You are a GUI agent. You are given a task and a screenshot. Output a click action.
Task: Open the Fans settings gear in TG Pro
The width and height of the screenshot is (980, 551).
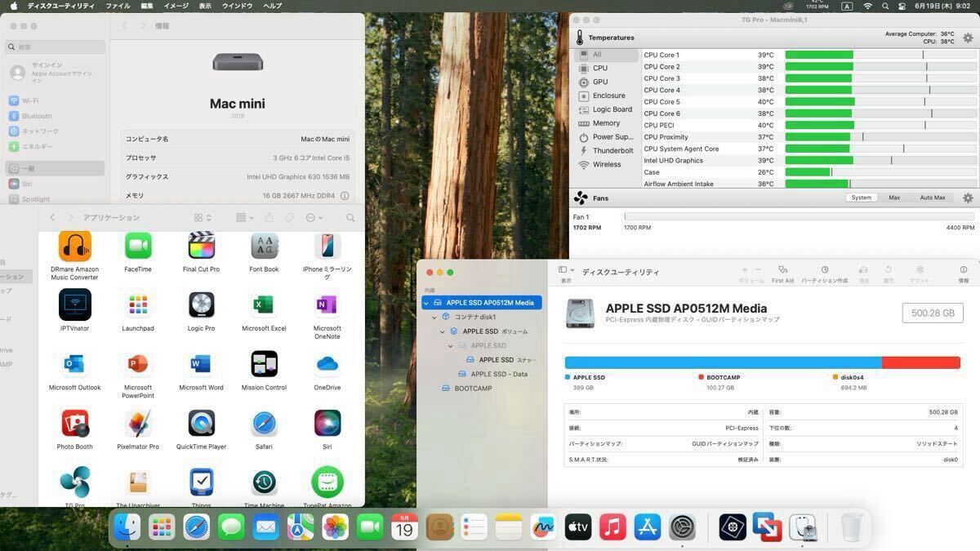[968, 198]
